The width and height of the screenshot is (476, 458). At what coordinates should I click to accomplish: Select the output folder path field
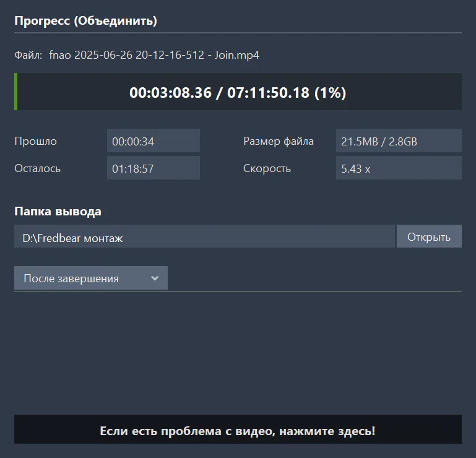(x=204, y=236)
